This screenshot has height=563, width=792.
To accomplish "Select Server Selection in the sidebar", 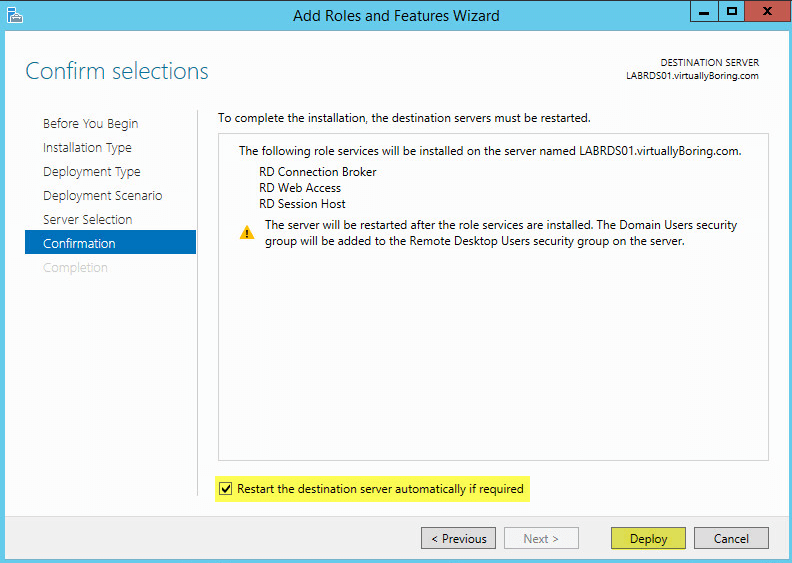I will point(87,220).
